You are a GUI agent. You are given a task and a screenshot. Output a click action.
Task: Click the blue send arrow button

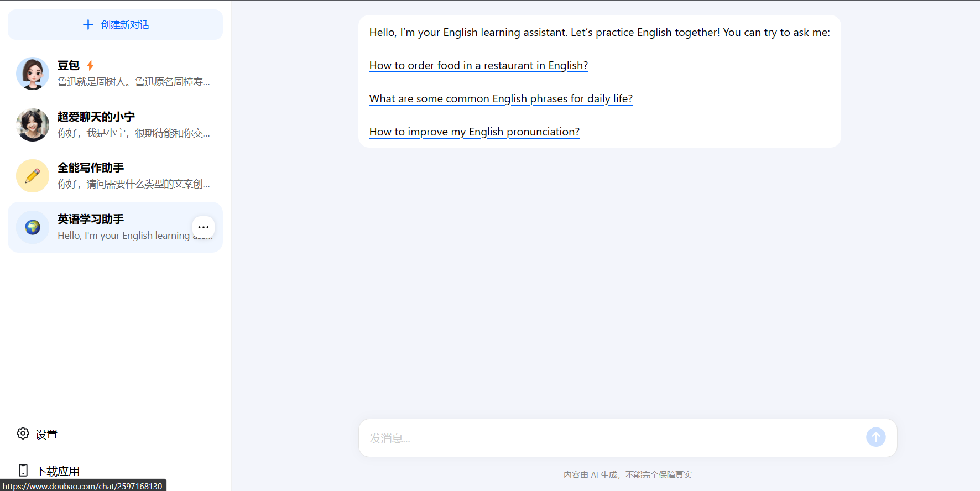tap(875, 437)
